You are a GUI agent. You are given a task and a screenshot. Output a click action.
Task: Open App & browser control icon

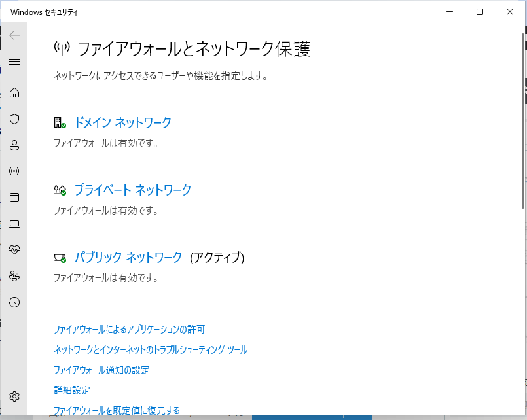tap(14, 198)
